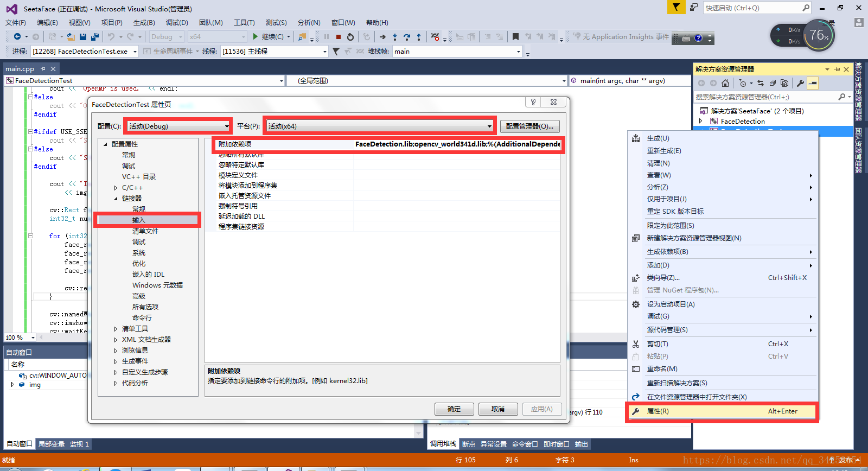The image size is (868, 471).
Task: Open the zoom level 100 % dropdown
Action: point(33,338)
